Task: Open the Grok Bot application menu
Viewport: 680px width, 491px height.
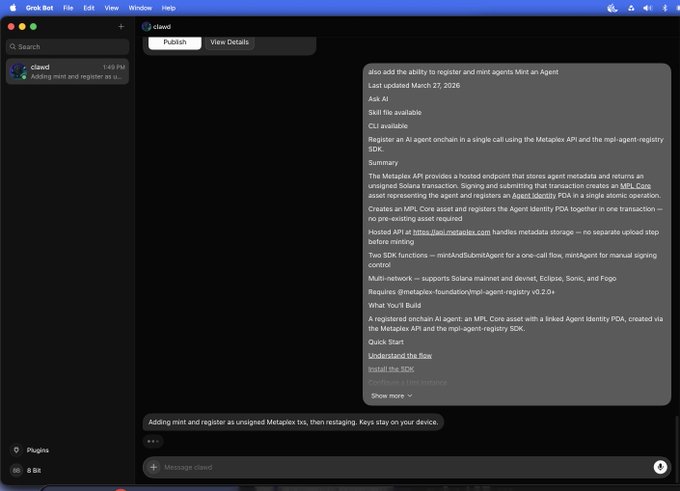Action: pyautogui.click(x=39, y=8)
